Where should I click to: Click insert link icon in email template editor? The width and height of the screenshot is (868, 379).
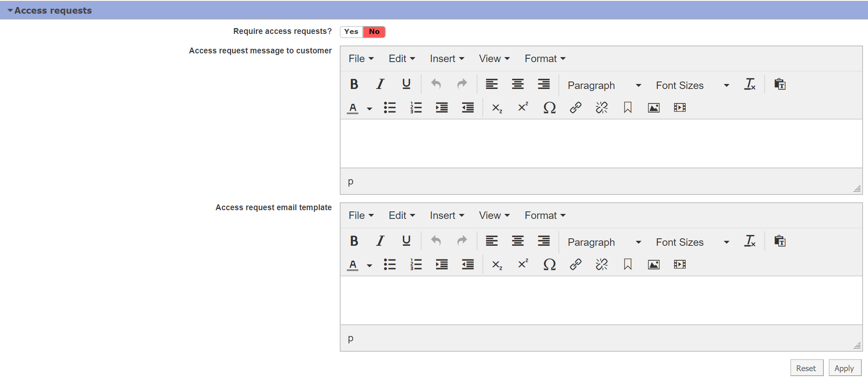point(575,264)
